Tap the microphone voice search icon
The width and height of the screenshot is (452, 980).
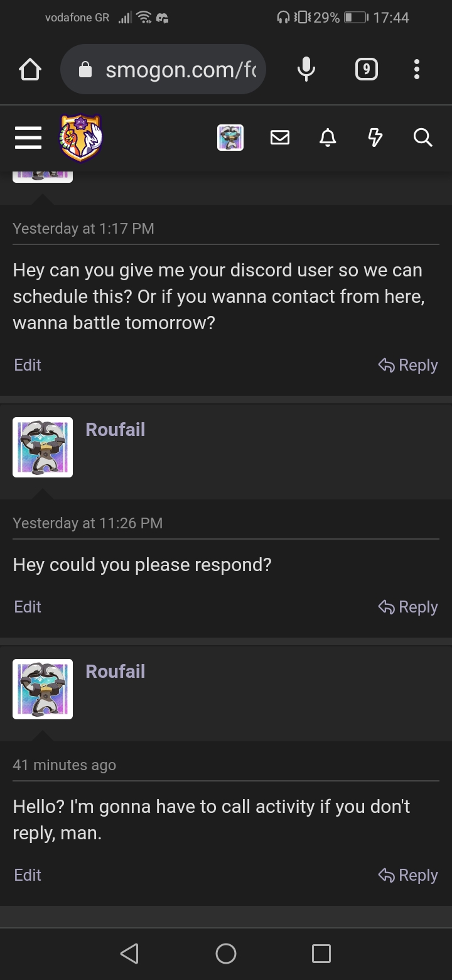(306, 70)
